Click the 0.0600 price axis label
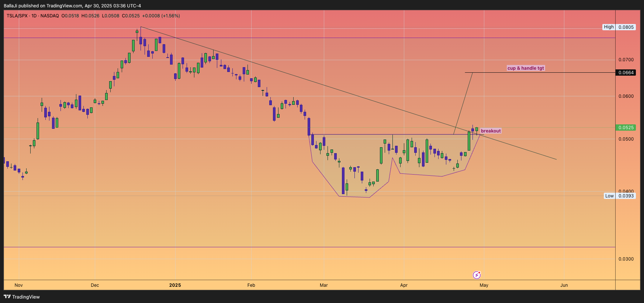 pyautogui.click(x=626, y=96)
